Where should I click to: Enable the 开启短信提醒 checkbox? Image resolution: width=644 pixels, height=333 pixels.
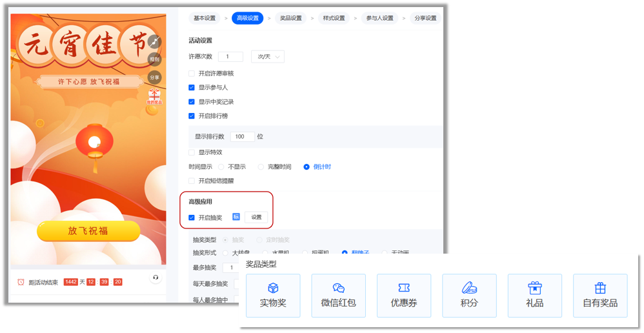click(x=192, y=181)
